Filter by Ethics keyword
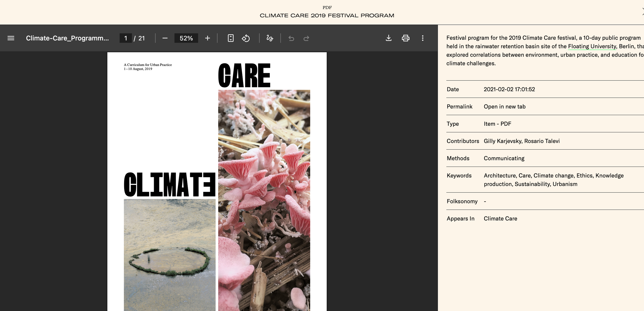The image size is (644, 311). click(585, 176)
